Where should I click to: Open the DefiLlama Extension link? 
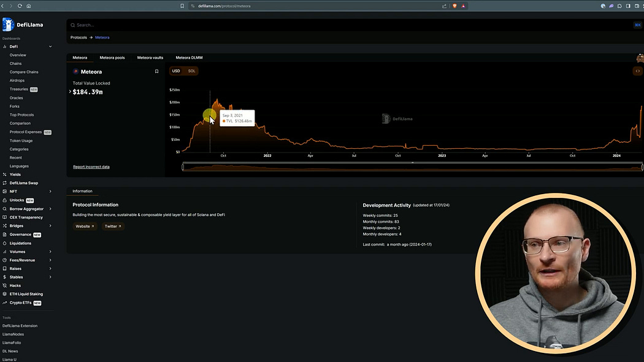[x=20, y=326]
